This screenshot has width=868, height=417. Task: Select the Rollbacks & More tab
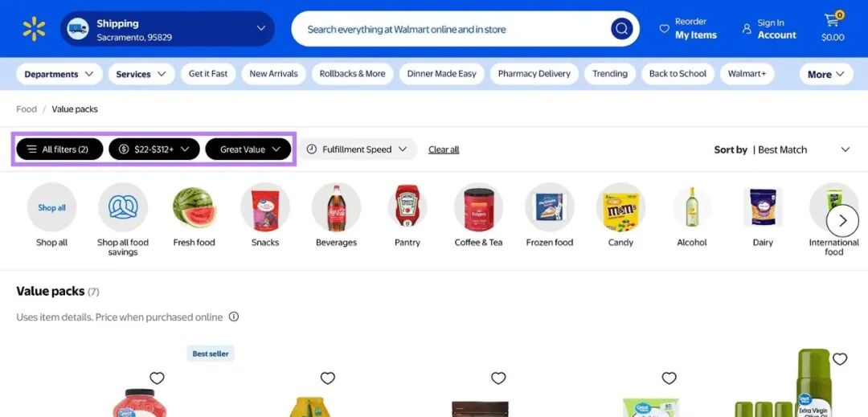(353, 74)
